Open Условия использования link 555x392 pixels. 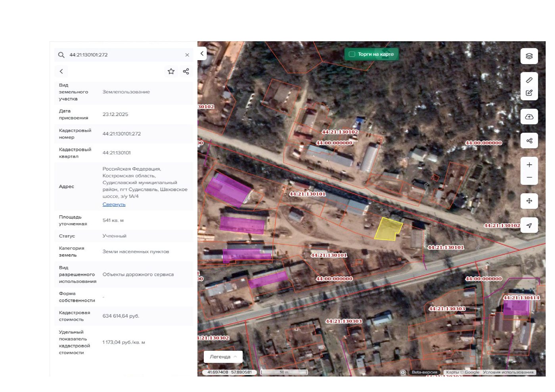pos(508,372)
